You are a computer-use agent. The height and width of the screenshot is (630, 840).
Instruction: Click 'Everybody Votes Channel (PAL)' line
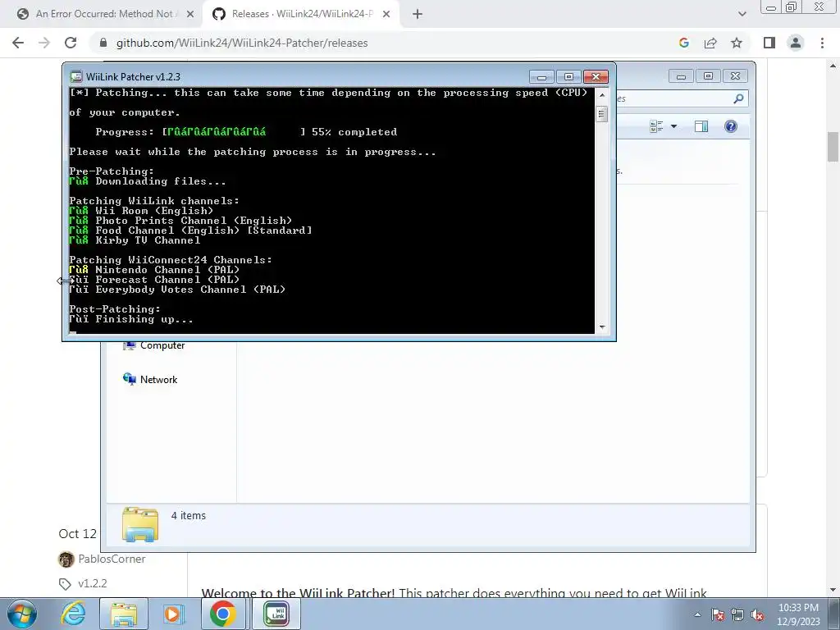[190, 290]
